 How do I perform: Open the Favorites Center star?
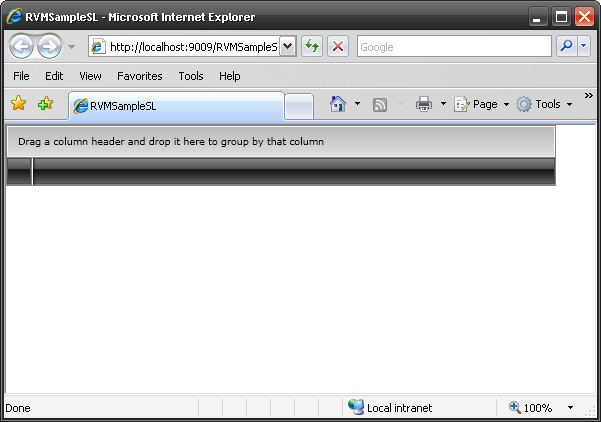18,104
